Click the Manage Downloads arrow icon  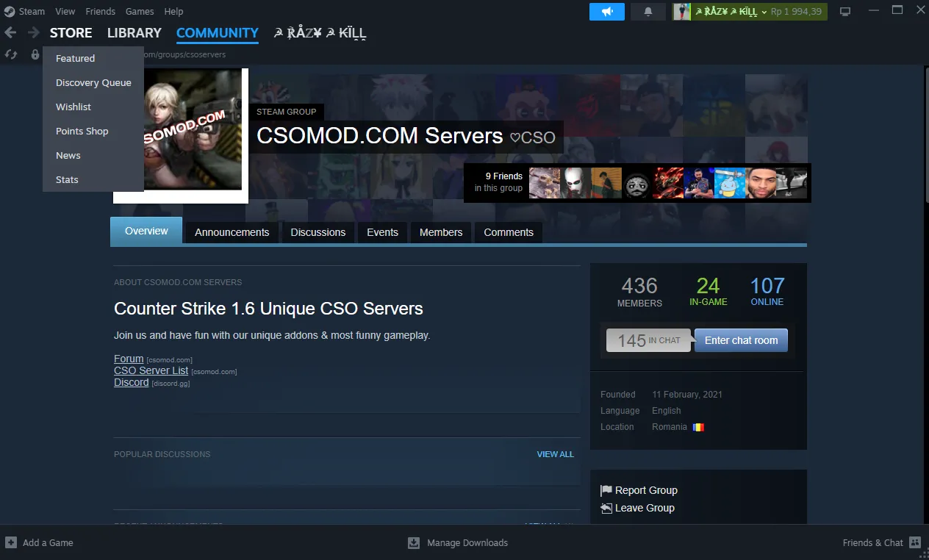tap(414, 542)
